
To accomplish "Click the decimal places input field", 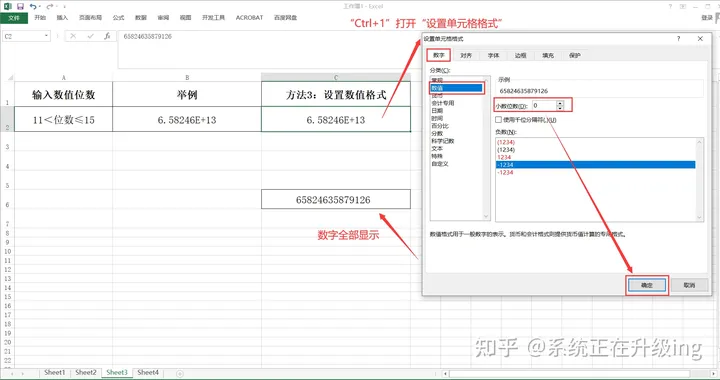I will pos(544,106).
